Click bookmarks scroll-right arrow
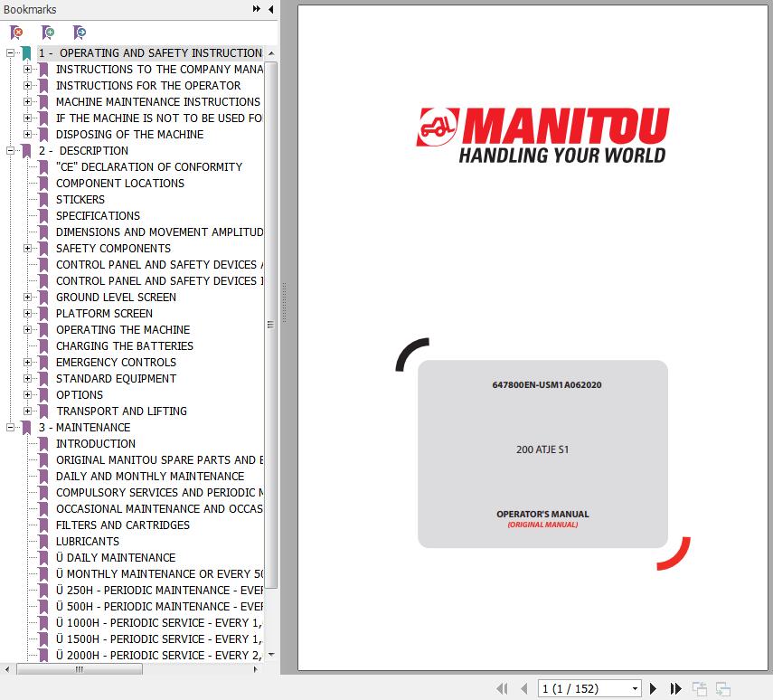 [x=255, y=669]
